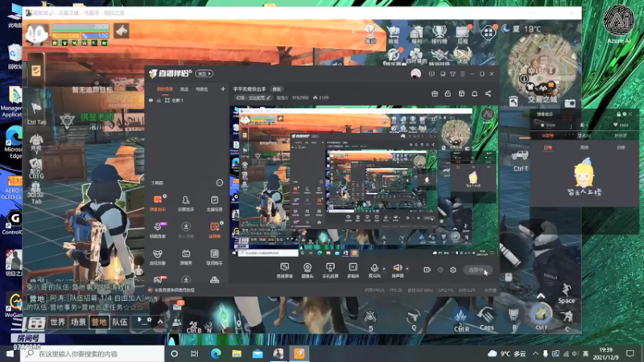
Task: Add a screen capture source
Action: tap(284, 270)
